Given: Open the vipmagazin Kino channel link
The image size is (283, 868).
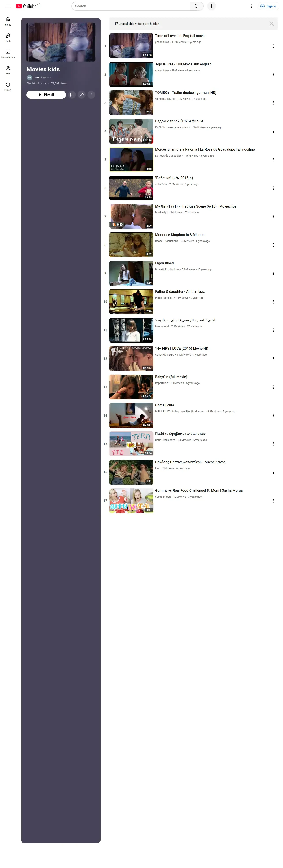Looking at the screenshot, I should click(x=165, y=99).
